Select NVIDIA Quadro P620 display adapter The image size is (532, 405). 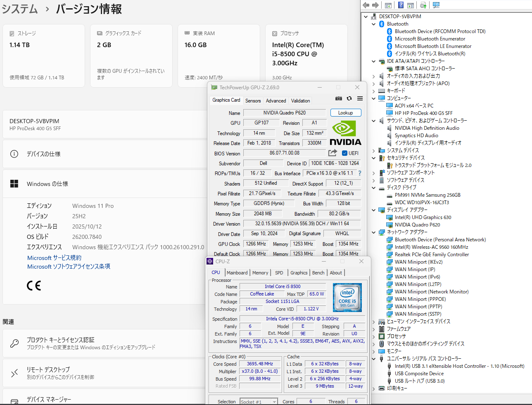tap(417, 225)
